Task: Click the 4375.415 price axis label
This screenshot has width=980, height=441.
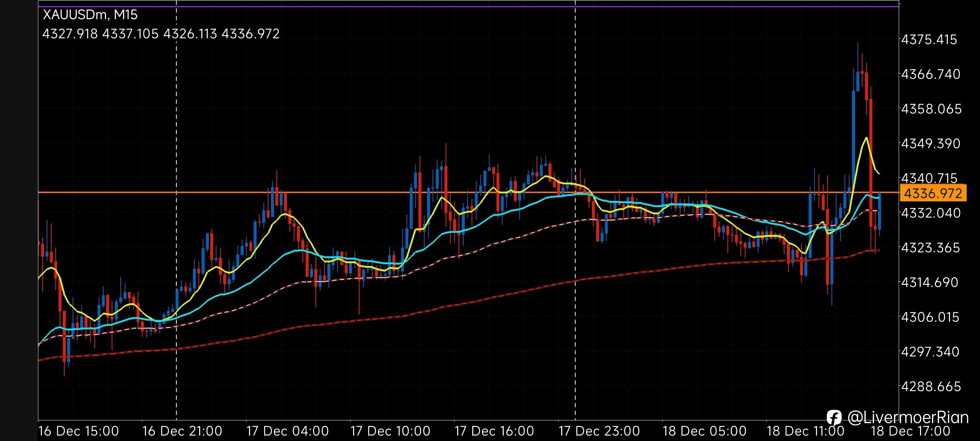Action: click(929, 39)
